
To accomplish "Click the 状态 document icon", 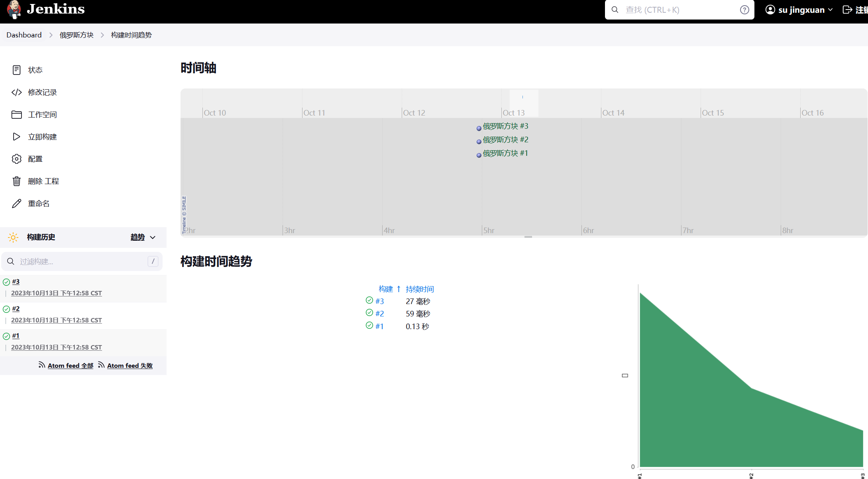I will click(x=16, y=70).
